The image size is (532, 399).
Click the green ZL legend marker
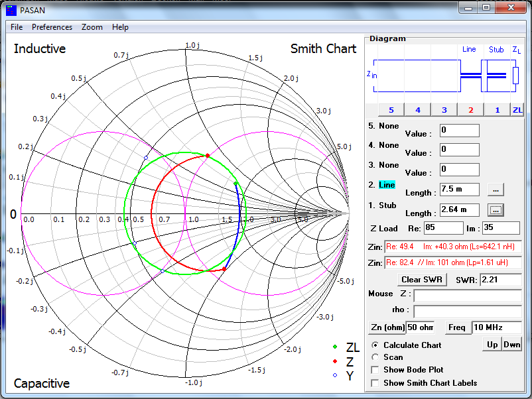(335, 347)
